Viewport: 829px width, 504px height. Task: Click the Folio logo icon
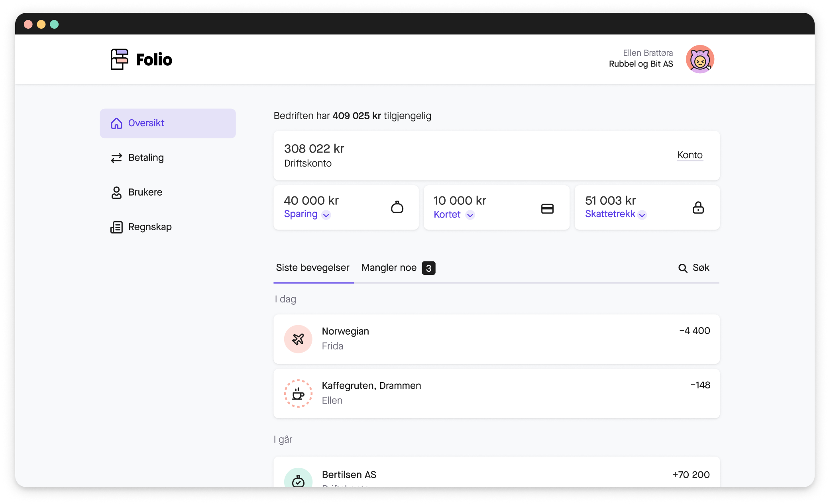[x=119, y=59]
